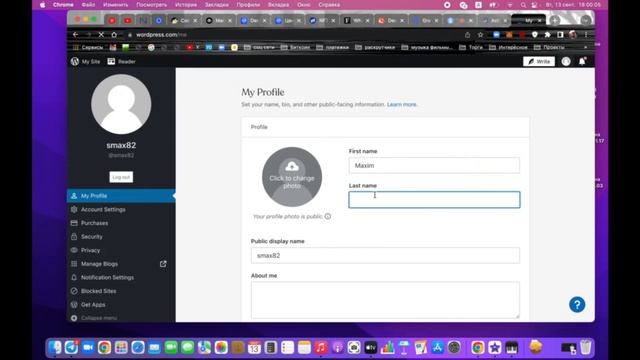Open Apple menu
The width and height of the screenshot is (640, 360).
point(42,5)
